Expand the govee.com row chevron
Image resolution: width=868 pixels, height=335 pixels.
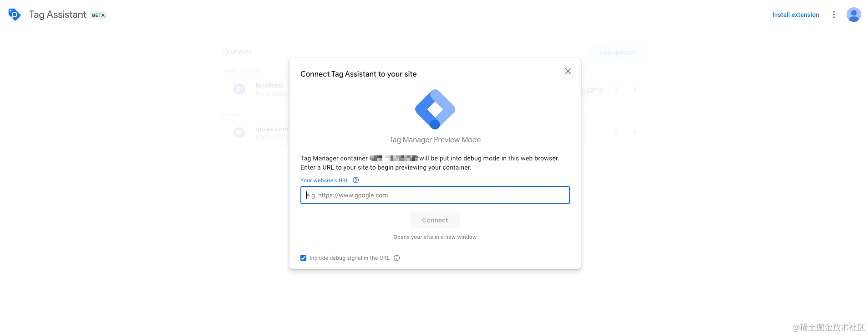coord(635,133)
